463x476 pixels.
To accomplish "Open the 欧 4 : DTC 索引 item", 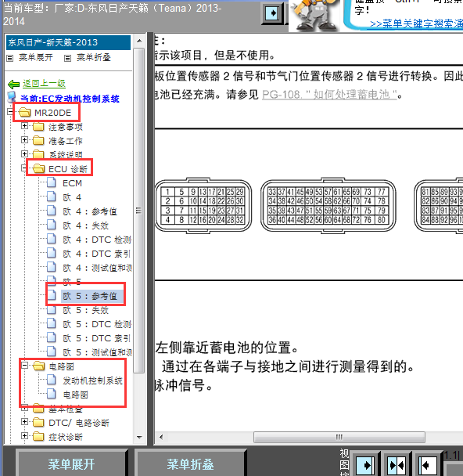I will (x=97, y=254).
